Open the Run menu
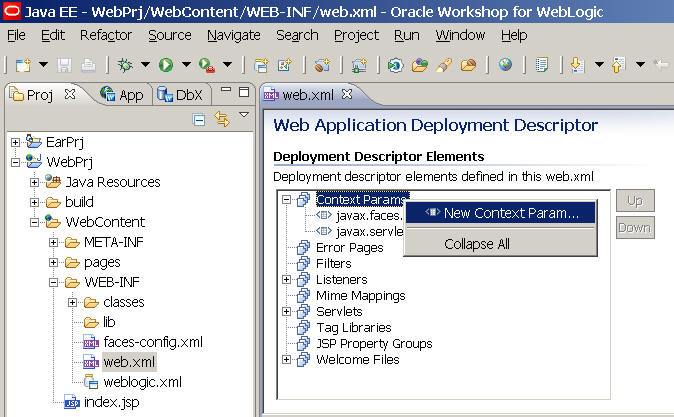Image resolution: width=674 pixels, height=417 pixels. click(x=407, y=35)
